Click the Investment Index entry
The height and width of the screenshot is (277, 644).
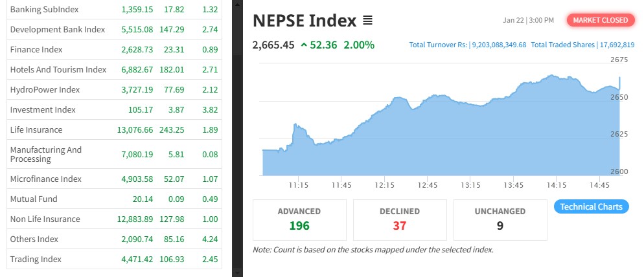coord(43,109)
